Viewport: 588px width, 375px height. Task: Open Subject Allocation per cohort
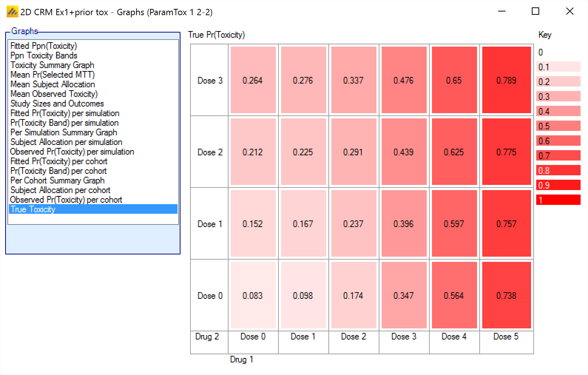point(60,190)
